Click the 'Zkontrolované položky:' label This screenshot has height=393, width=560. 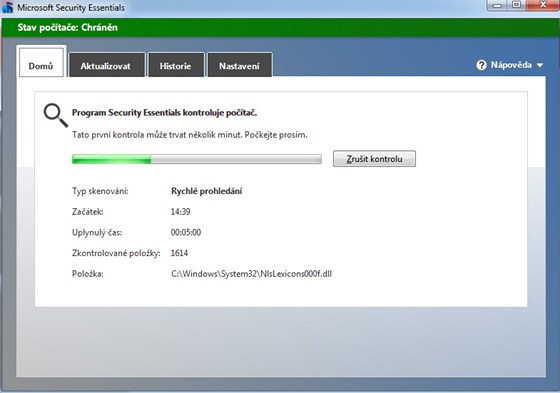[116, 253]
